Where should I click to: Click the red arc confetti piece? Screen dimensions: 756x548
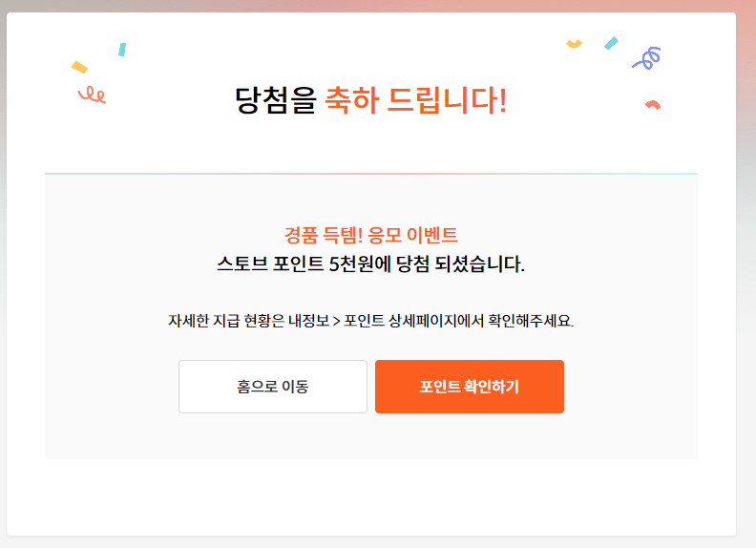pyautogui.click(x=653, y=105)
